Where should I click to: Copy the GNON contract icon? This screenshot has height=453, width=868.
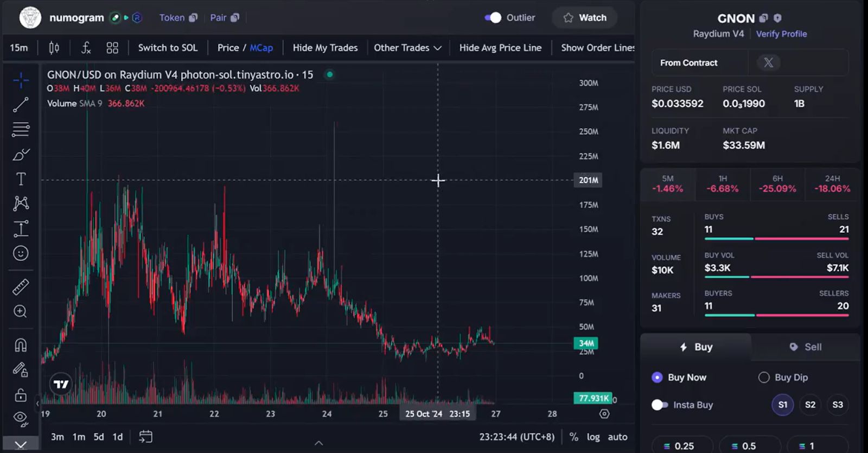tap(763, 18)
